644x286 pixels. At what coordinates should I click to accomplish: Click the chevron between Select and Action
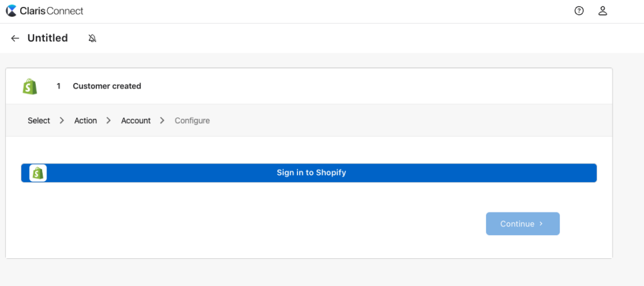click(x=62, y=121)
